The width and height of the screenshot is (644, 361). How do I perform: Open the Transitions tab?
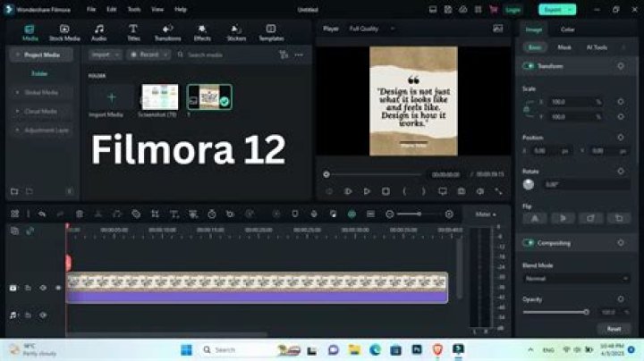coord(167,33)
